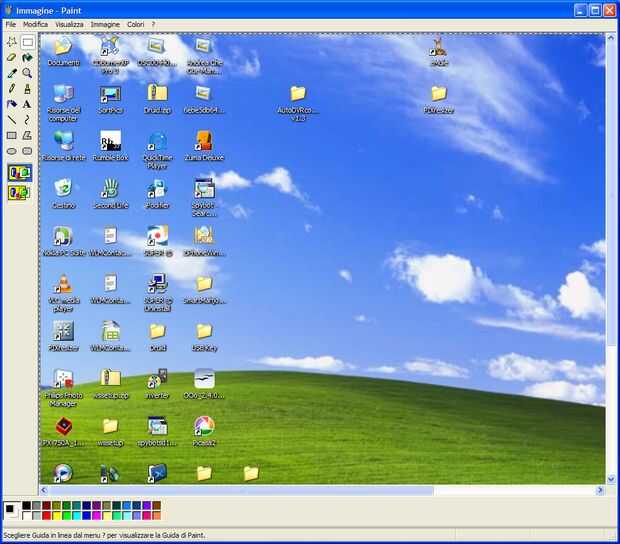The width and height of the screenshot is (620, 544).
Task: Minimize the Paint window
Action: pyautogui.click(x=580, y=10)
